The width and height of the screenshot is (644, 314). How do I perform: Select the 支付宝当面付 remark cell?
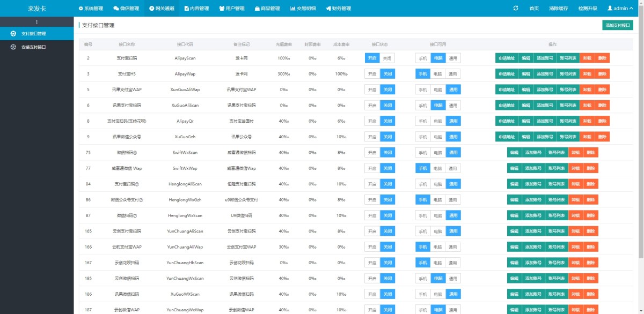pyautogui.click(x=241, y=121)
